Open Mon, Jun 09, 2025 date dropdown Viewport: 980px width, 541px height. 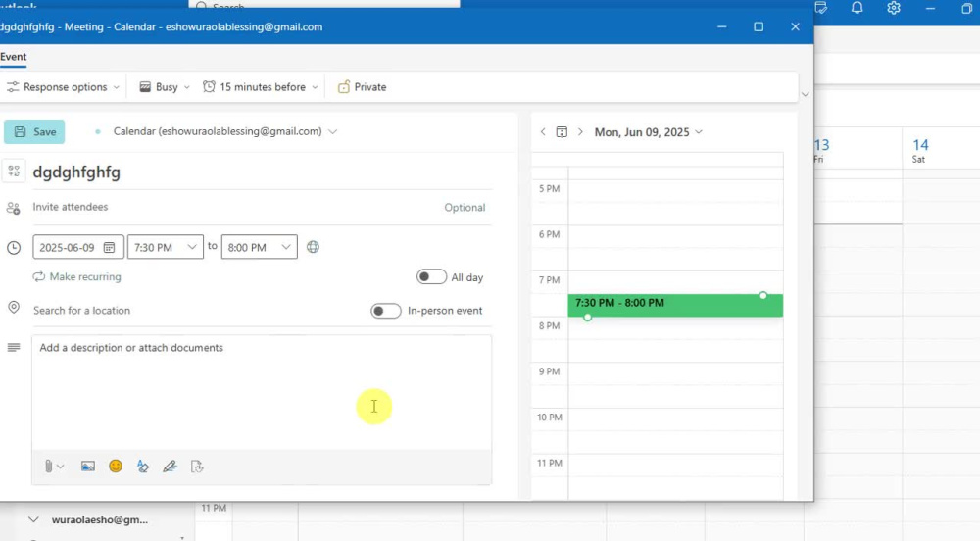(x=648, y=131)
